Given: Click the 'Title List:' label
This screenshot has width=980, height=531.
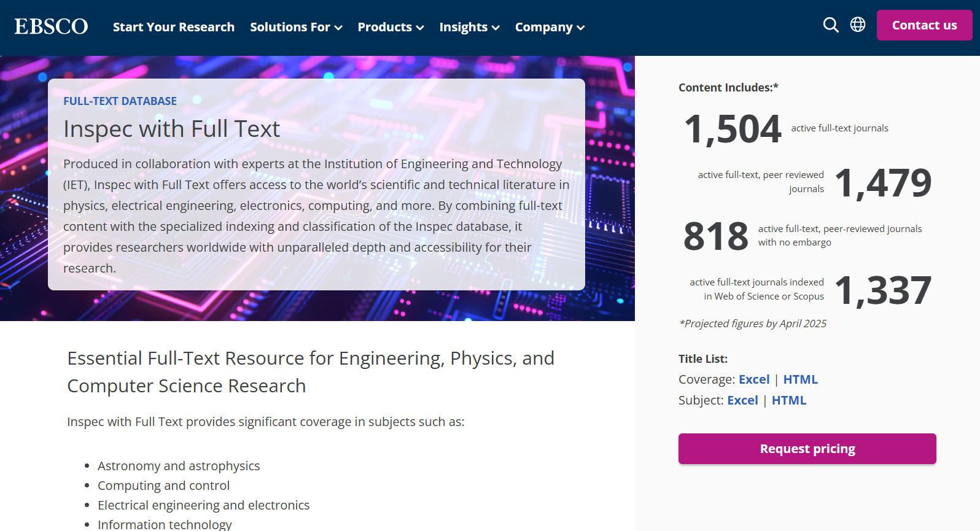Looking at the screenshot, I should pyautogui.click(x=703, y=359).
